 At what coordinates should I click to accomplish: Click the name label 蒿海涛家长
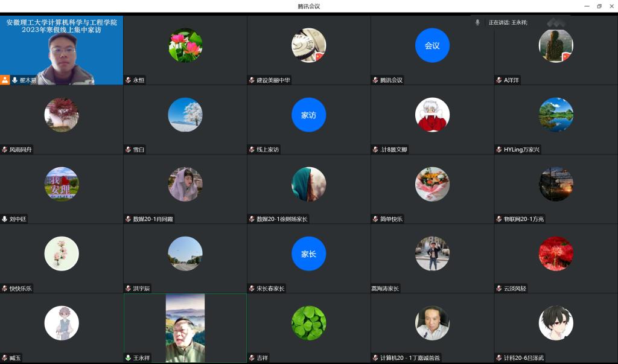click(x=385, y=289)
